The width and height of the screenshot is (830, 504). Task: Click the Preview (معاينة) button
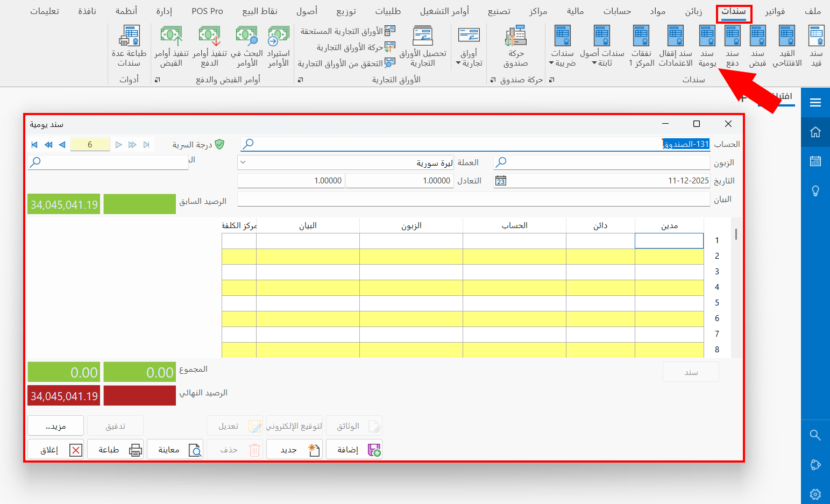[x=175, y=450]
